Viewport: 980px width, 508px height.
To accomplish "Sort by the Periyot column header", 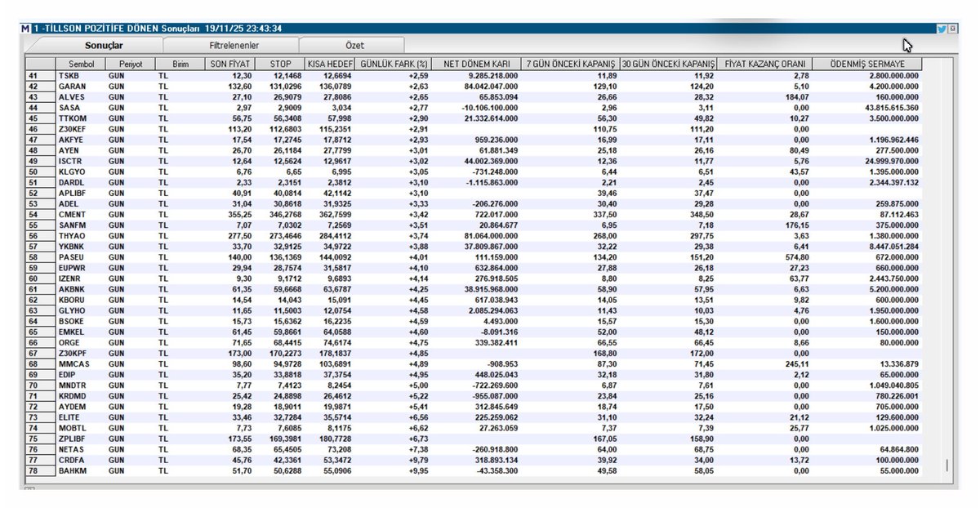I will (129, 64).
